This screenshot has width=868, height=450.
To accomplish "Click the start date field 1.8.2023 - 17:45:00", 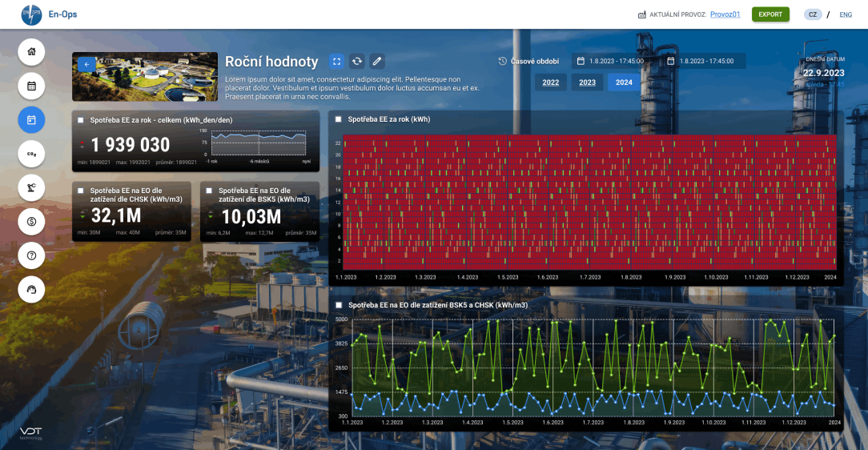I will [616, 61].
